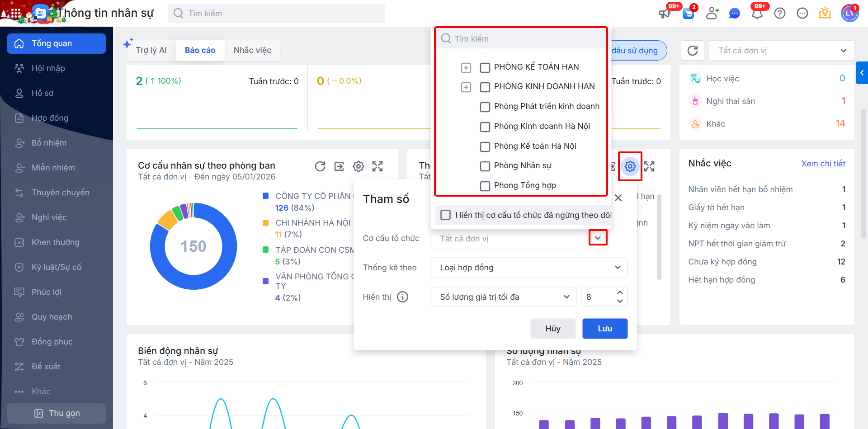Open Khen thưởng in the sidebar
Screen dimensions: 868x429
click(57, 242)
